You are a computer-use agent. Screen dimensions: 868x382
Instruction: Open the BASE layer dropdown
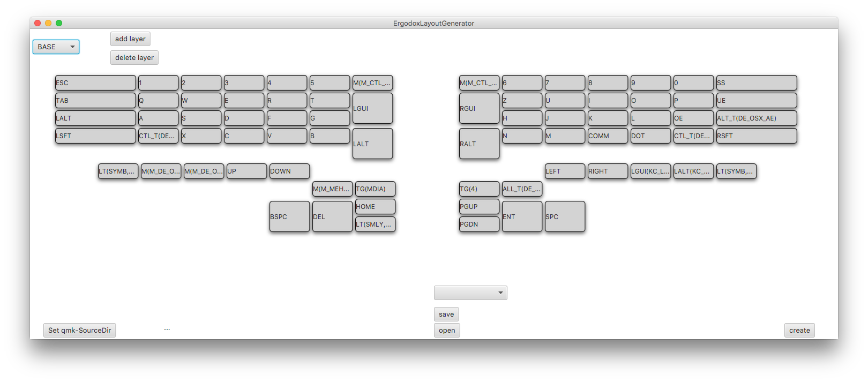(x=56, y=47)
